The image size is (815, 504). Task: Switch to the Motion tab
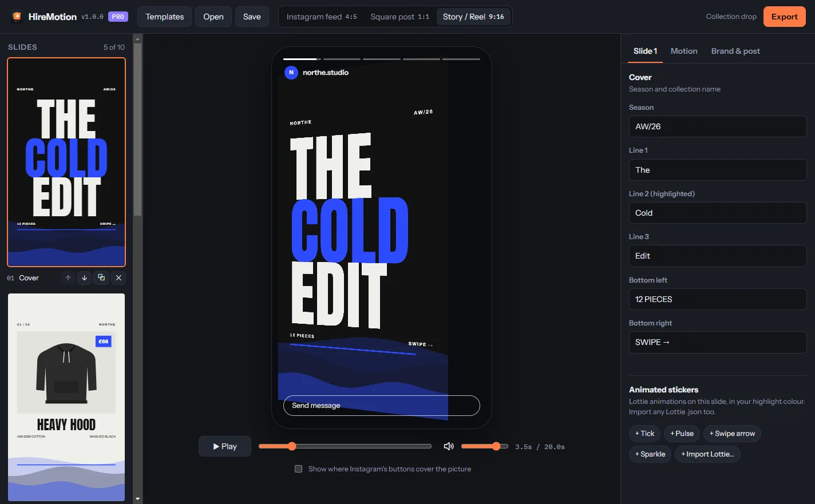pyautogui.click(x=684, y=51)
